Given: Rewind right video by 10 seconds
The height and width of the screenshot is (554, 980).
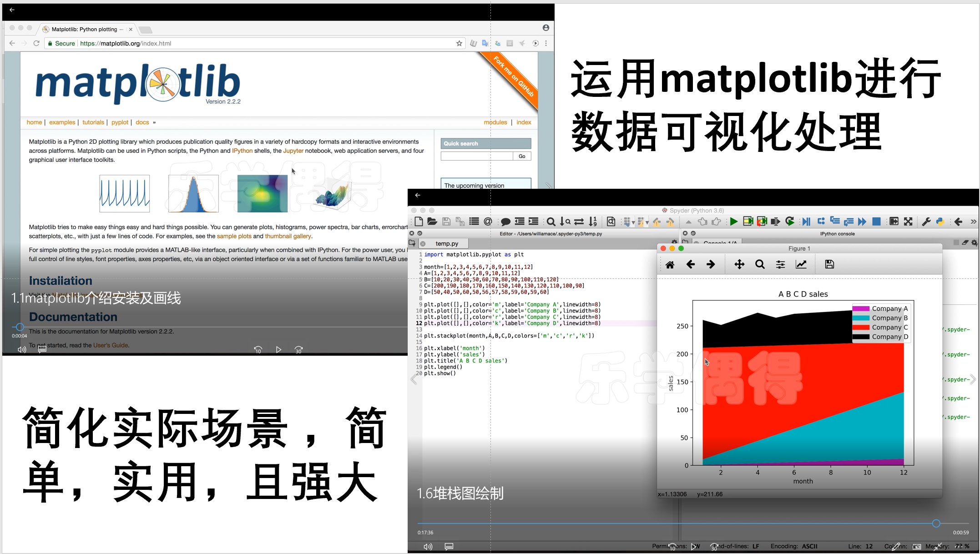Looking at the screenshot, I should (672, 547).
